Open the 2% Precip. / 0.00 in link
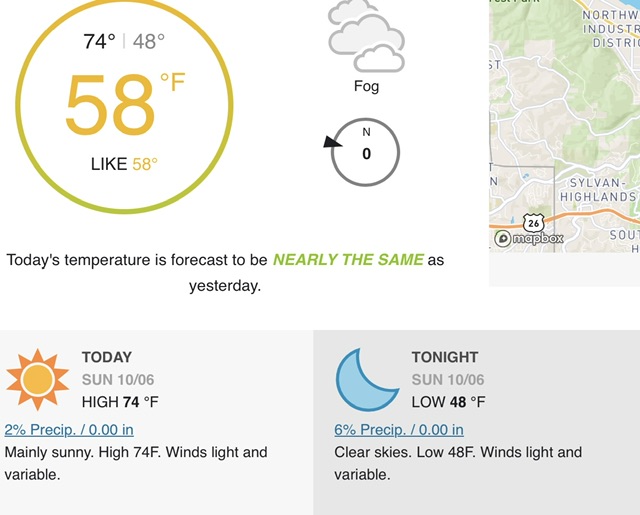The image size is (640, 515). pyautogui.click(x=69, y=430)
